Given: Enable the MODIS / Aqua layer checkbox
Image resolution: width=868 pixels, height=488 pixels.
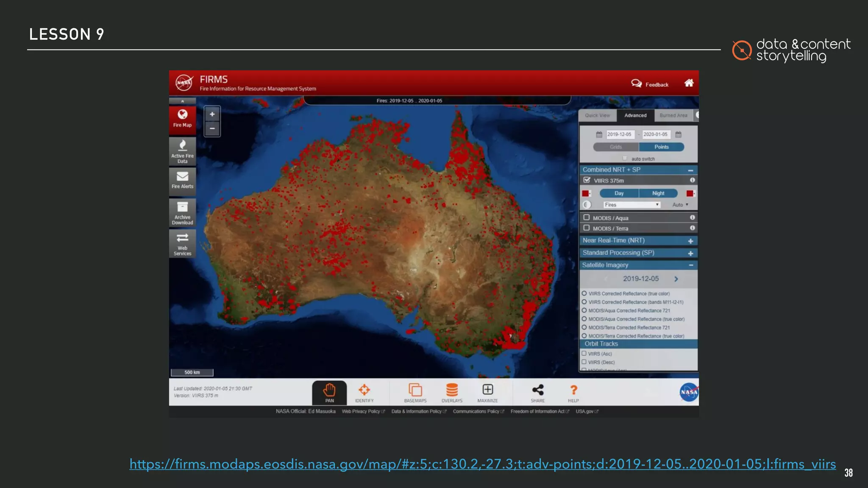Looking at the screenshot, I should (x=587, y=217).
